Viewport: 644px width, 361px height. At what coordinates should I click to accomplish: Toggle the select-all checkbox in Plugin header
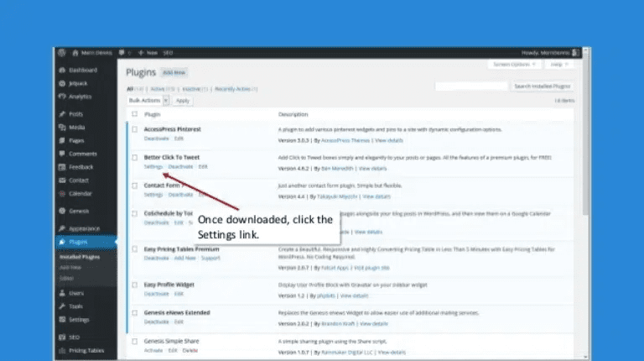click(134, 113)
